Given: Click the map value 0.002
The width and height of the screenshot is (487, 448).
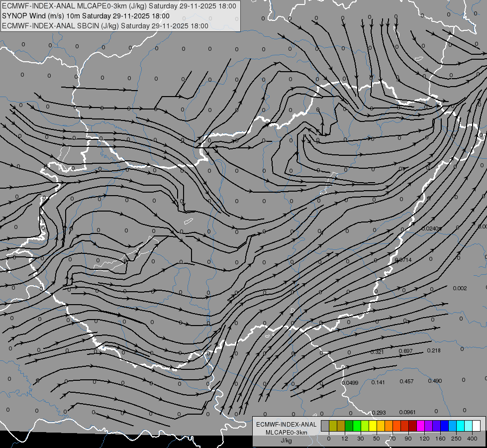Looking at the screenshot, I should click(x=460, y=288).
